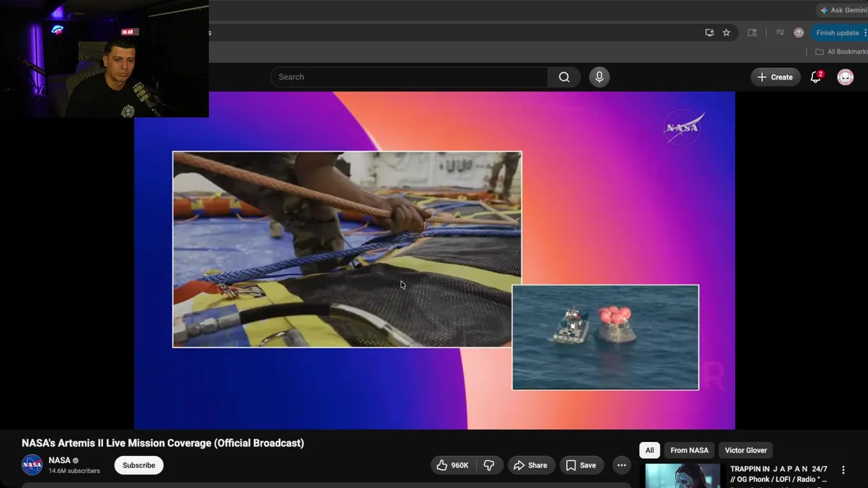The image size is (868, 488).
Task: Open the Ask Gemini button
Action: (x=842, y=10)
